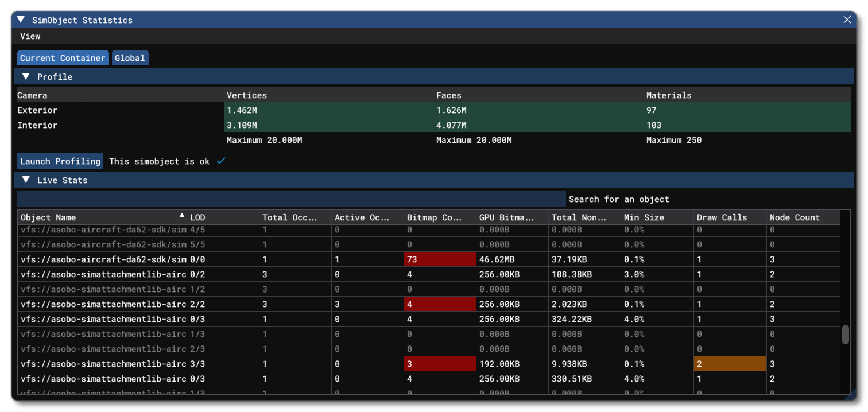
Task: Select the red Bitmap Count cell showing 73
Action: [x=440, y=259]
